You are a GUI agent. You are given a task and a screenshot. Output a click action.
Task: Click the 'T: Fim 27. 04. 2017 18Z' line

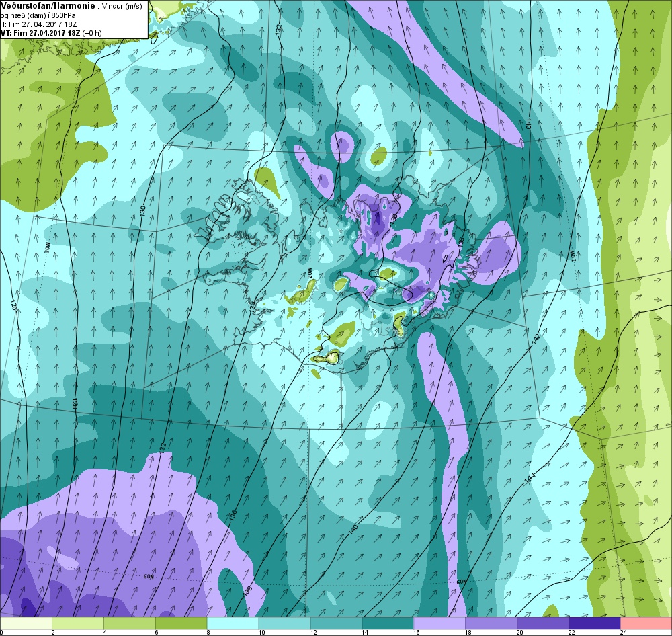(38, 24)
